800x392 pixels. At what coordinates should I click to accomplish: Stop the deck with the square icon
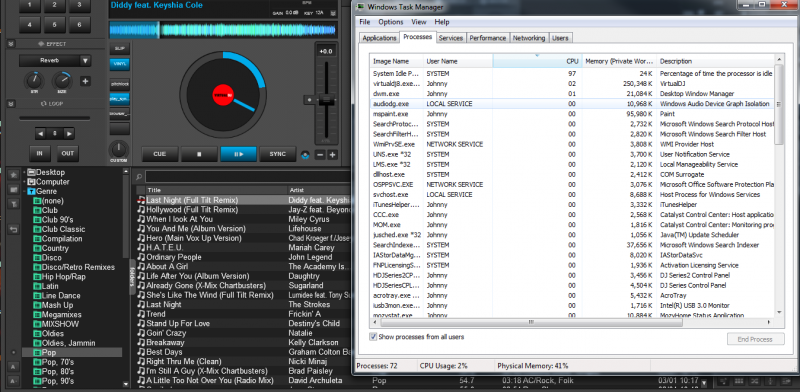coord(199,154)
